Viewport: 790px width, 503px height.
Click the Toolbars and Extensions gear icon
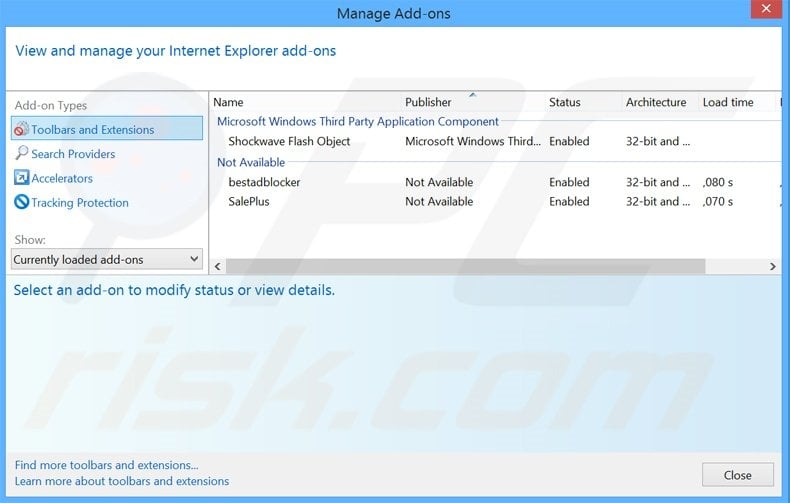click(21, 129)
